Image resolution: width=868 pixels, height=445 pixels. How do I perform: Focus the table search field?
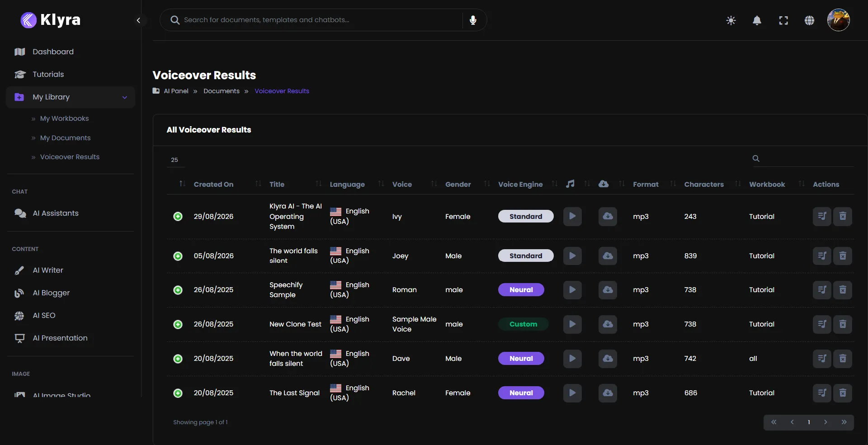803,158
